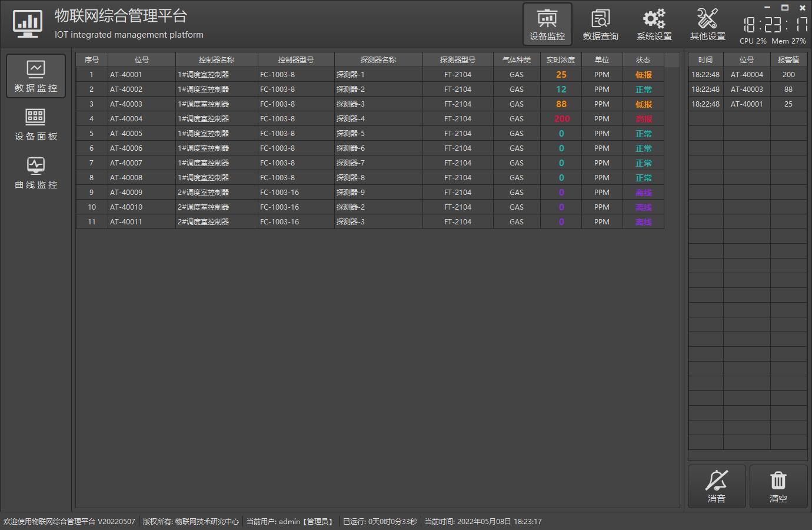Open 其他设置 other settings
This screenshot has height=530, width=812.
[x=707, y=24]
